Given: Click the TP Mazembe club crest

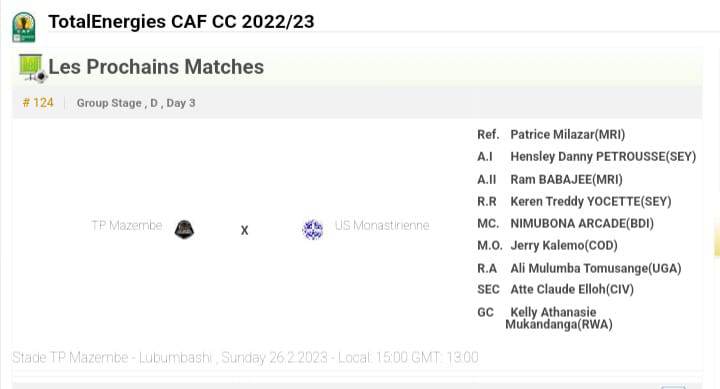Looking at the screenshot, I should click(x=184, y=229).
